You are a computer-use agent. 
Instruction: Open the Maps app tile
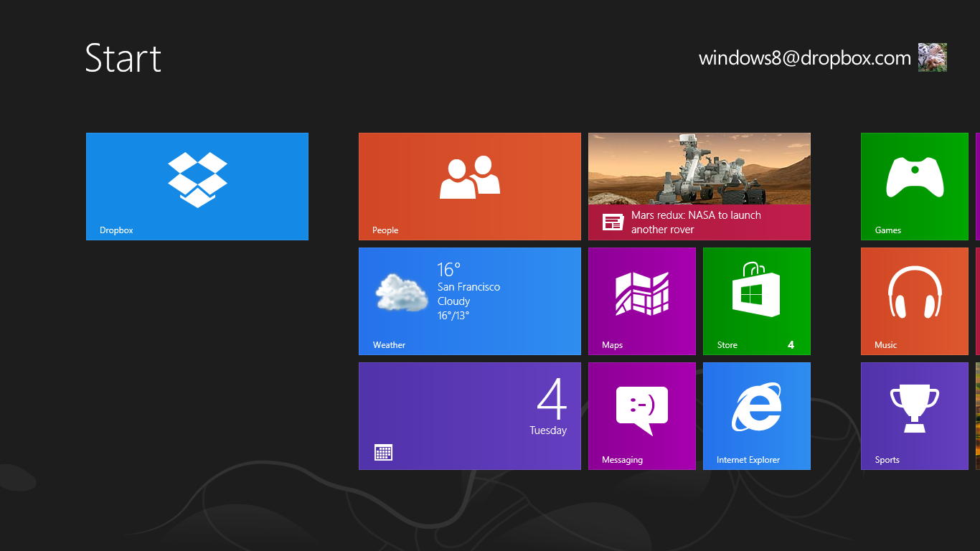(x=642, y=301)
